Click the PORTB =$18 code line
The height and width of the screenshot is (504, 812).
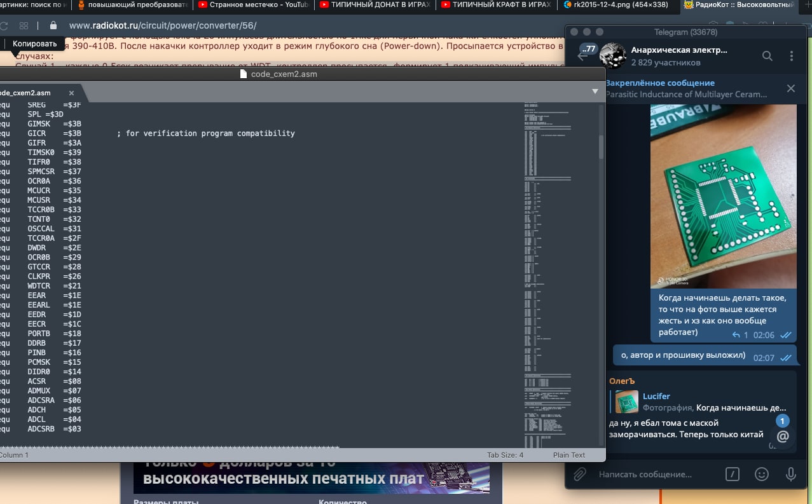pyautogui.click(x=41, y=334)
